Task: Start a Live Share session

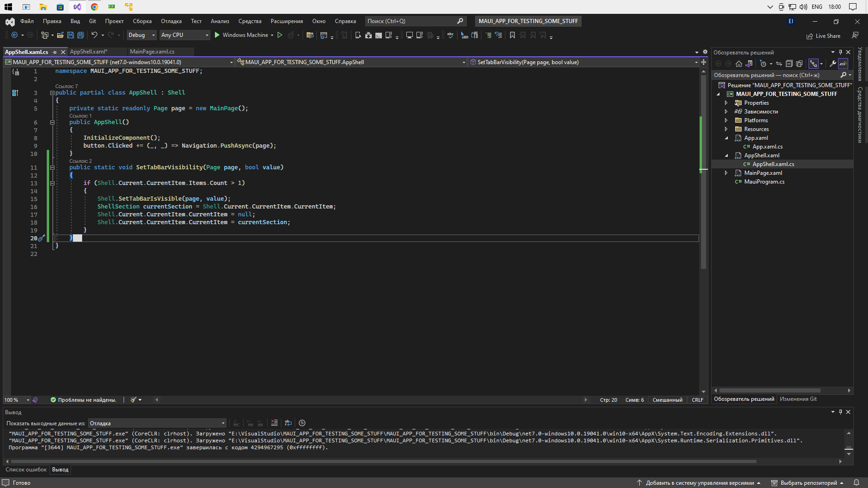Action: click(x=824, y=36)
